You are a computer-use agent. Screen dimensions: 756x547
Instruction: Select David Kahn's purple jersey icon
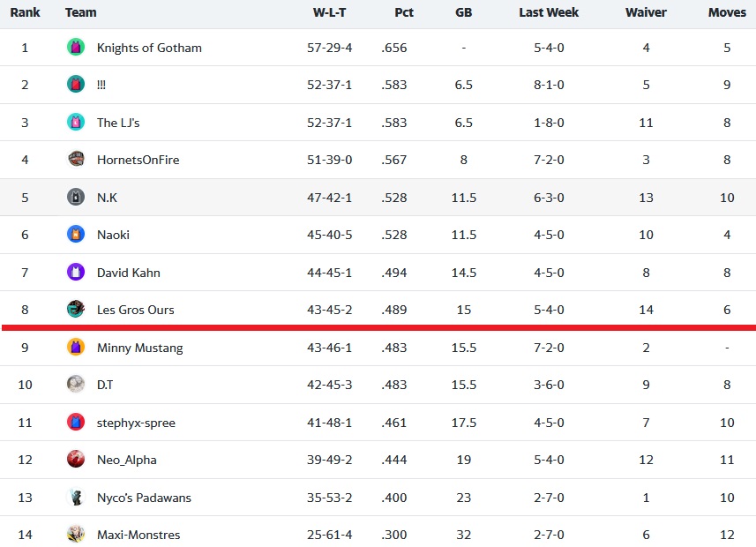click(x=76, y=272)
